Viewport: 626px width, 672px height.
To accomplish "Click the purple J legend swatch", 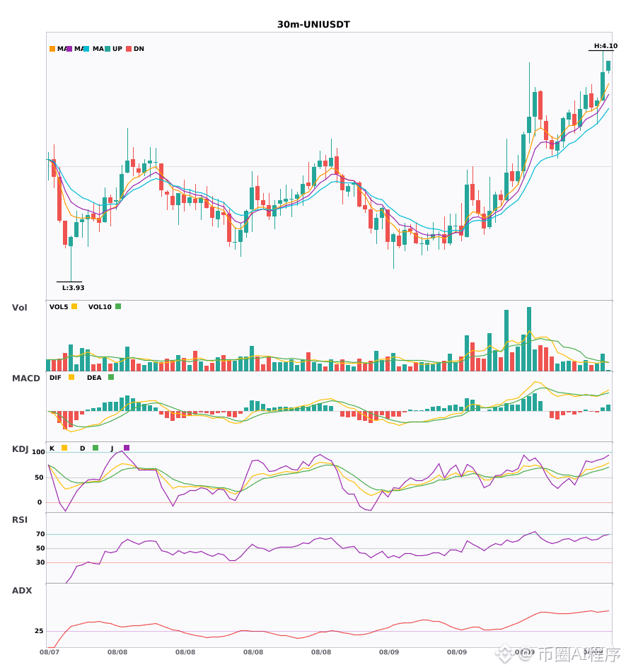I will tap(127, 448).
